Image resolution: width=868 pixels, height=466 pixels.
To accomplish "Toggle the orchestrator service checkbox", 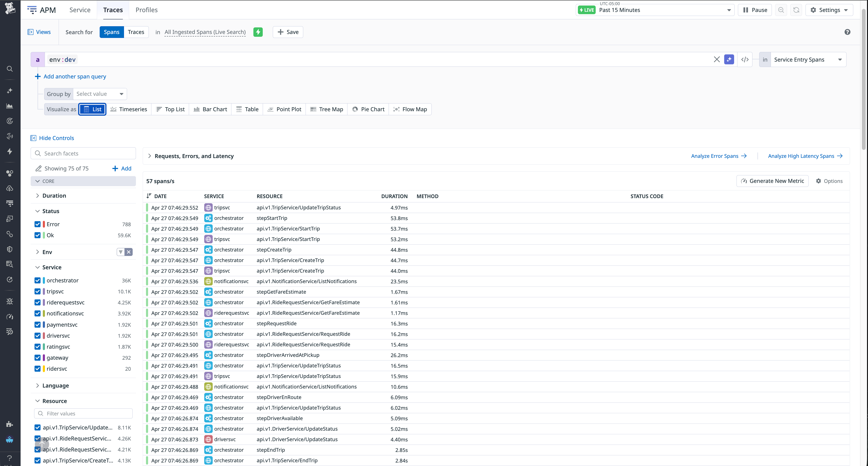I will tap(37, 281).
